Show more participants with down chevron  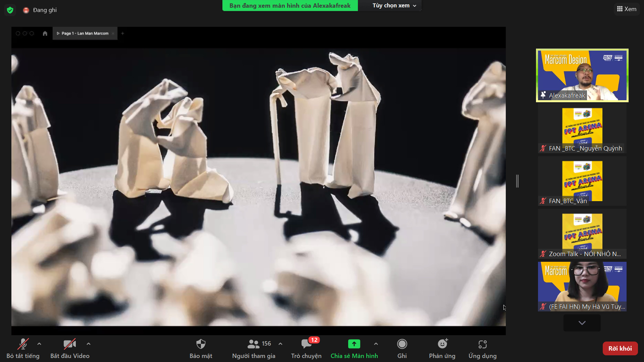pyautogui.click(x=582, y=323)
